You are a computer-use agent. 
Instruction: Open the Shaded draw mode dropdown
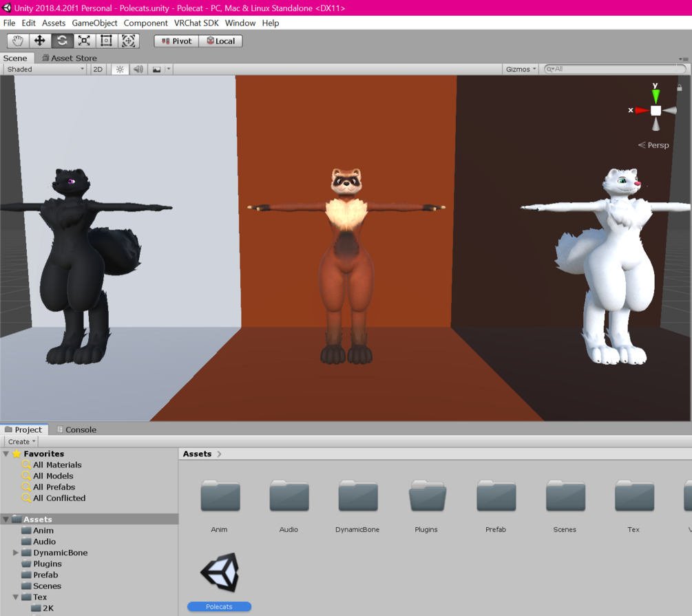pos(45,70)
